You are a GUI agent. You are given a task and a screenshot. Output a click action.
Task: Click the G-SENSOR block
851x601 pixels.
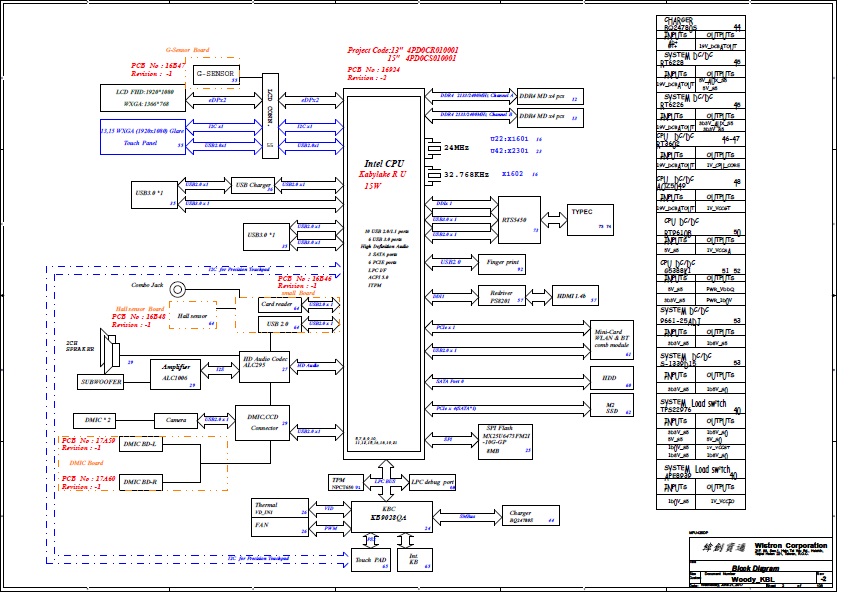[x=216, y=74]
